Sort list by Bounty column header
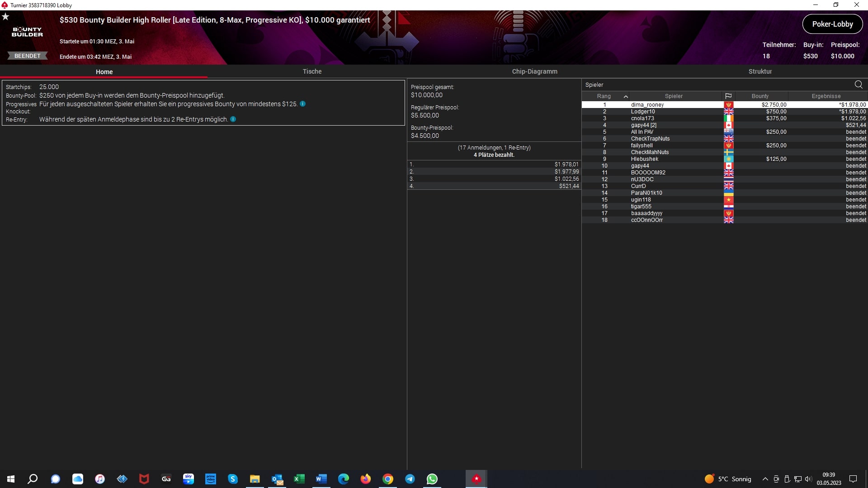 [x=760, y=96]
